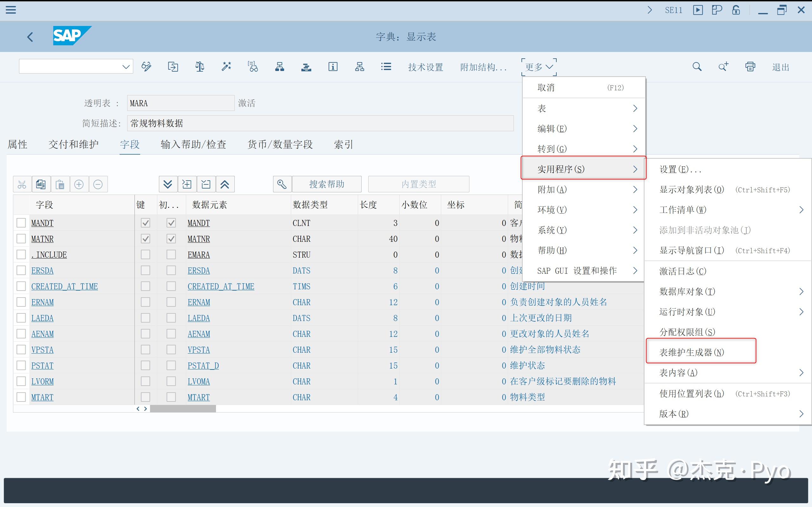Image resolution: width=812 pixels, height=507 pixels.
Task: Switch to the 索引 tab
Action: [x=343, y=144]
